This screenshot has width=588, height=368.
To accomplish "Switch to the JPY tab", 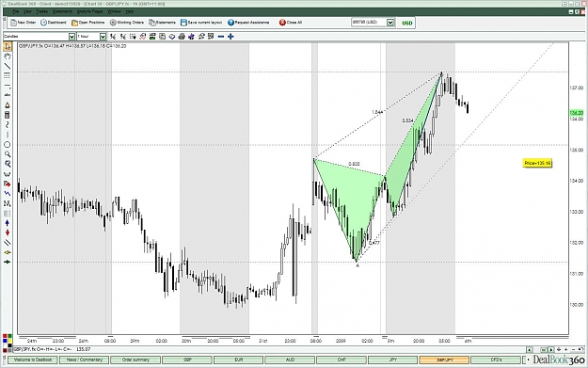I will [x=392, y=360].
